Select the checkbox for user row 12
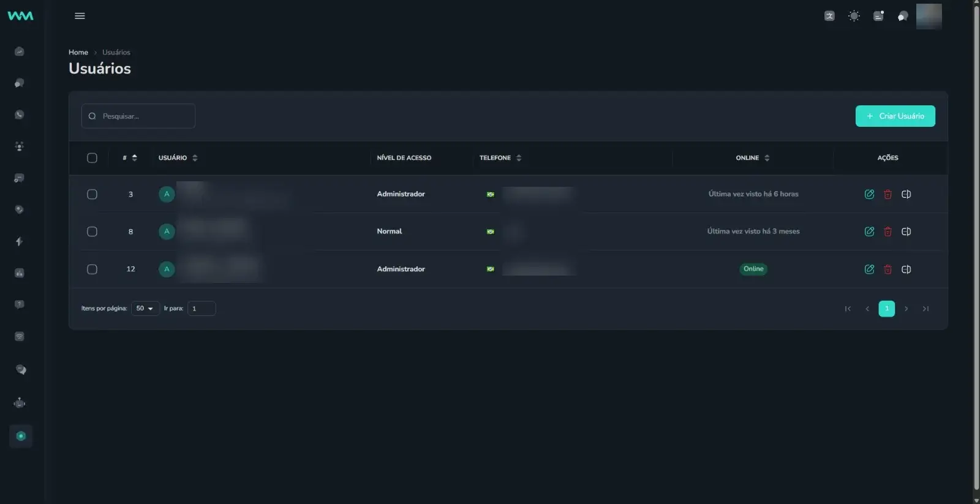 pos(92,269)
